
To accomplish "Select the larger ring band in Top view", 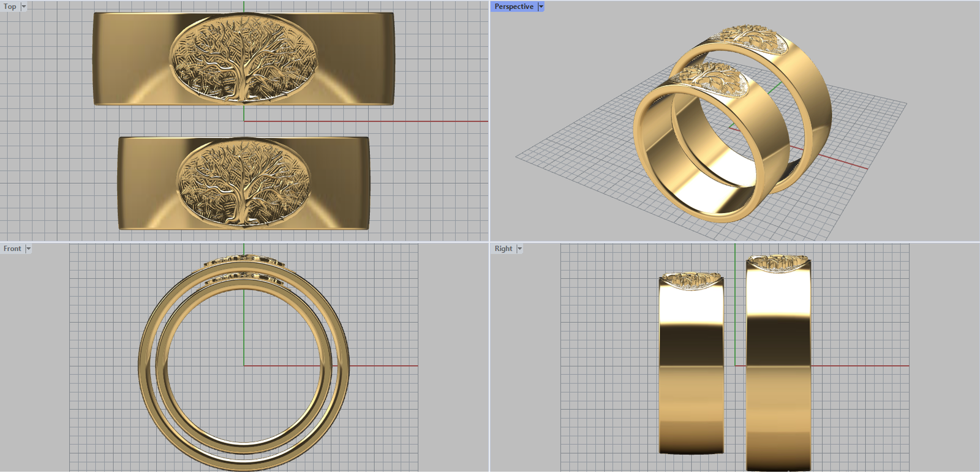I will click(x=129, y=58).
